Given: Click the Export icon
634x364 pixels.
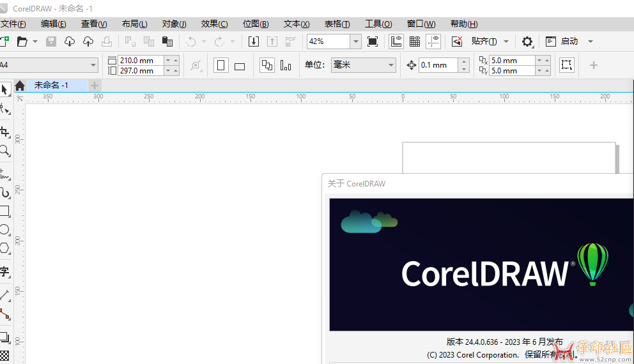Looking at the screenshot, I should (x=272, y=42).
